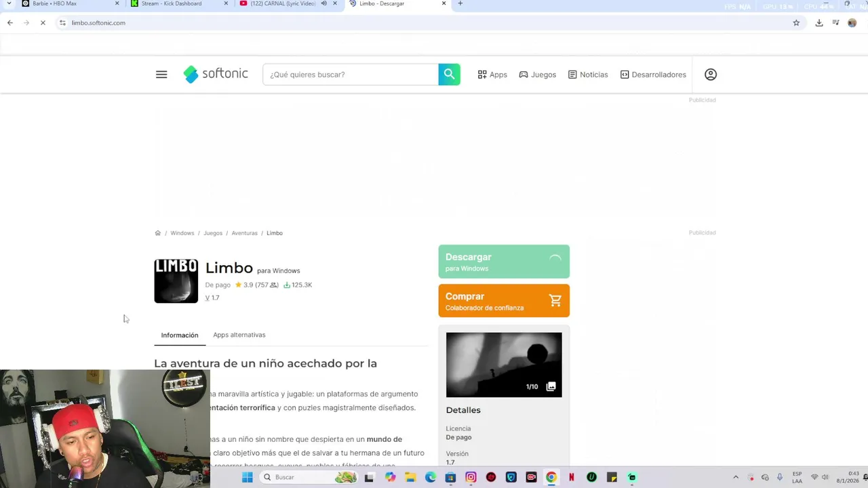Click the V 1.7 version text

pos(212,298)
